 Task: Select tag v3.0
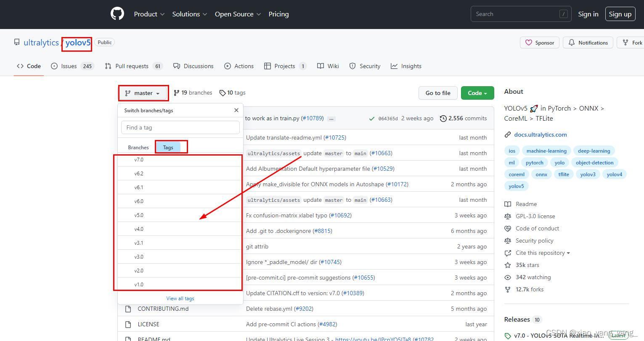coord(180,257)
